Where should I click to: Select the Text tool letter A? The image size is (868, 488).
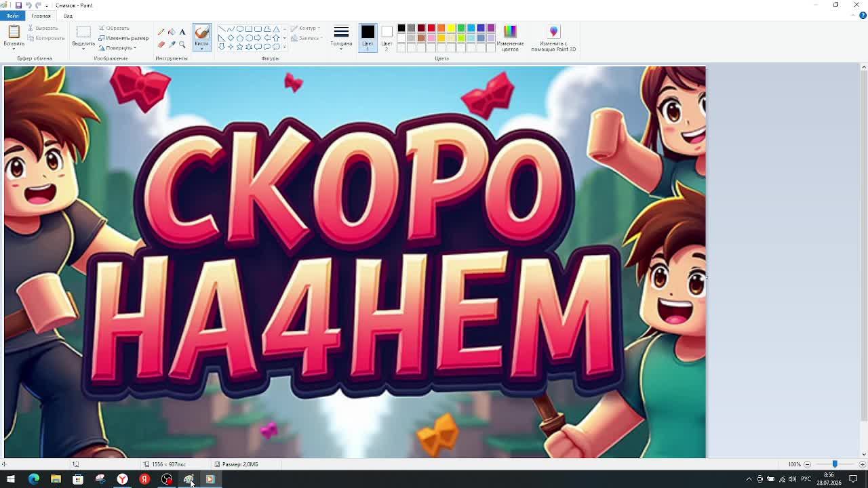coord(182,32)
